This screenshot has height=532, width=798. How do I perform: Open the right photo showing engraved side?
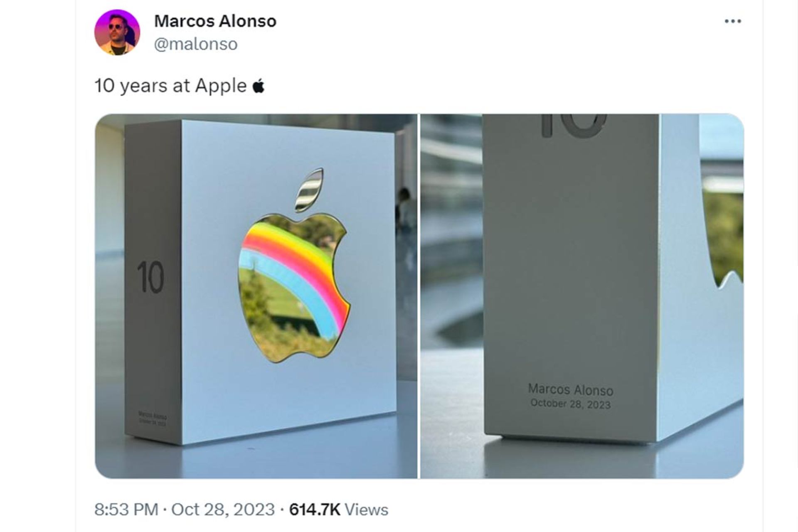click(582, 296)
